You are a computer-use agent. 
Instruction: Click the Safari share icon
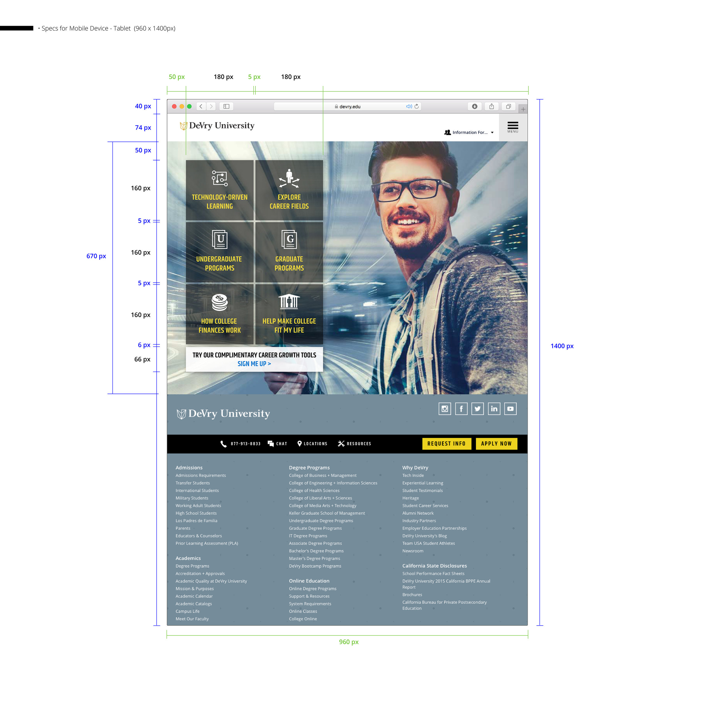[x=492, y=106]
